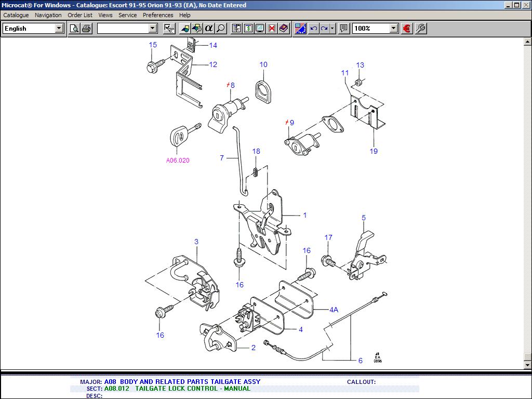This screenshot has height=399, width=532.
Task: Click the undo back arrow button
Action: 313,28
